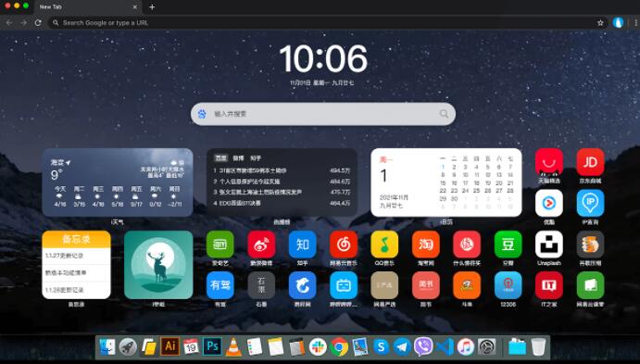Image resolution: width=640 pixels, height=364 pixels.
Task: Focus the center search input field
Action: (323, 114)
